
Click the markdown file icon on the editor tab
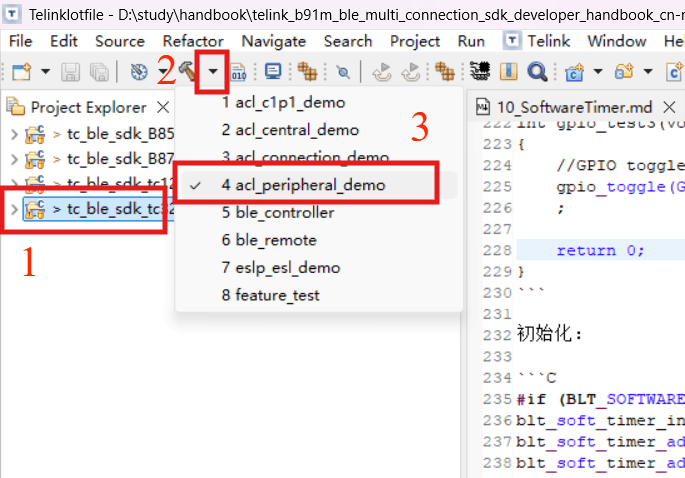point(482,107)
